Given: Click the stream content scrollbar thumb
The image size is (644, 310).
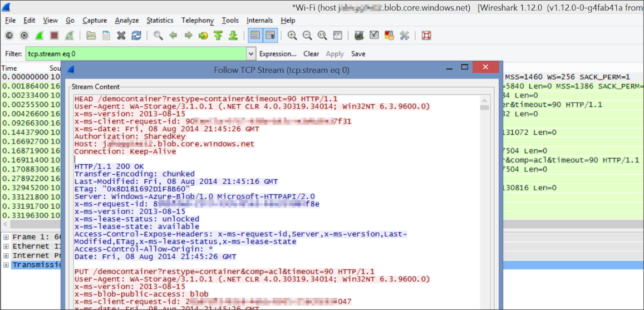Looking at the screenshot, I should pyautogui.click(x=485, y=107).
